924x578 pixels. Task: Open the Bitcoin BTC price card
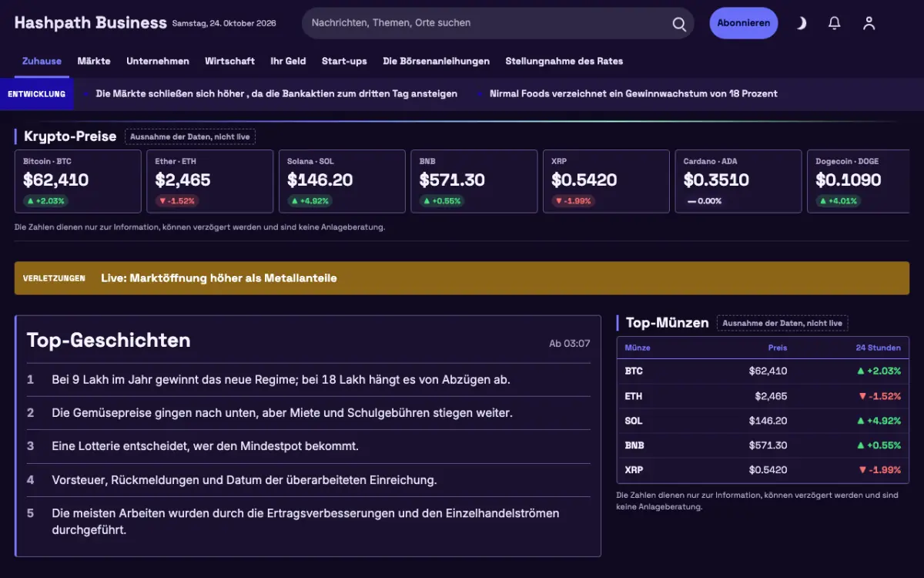point(78,181)
